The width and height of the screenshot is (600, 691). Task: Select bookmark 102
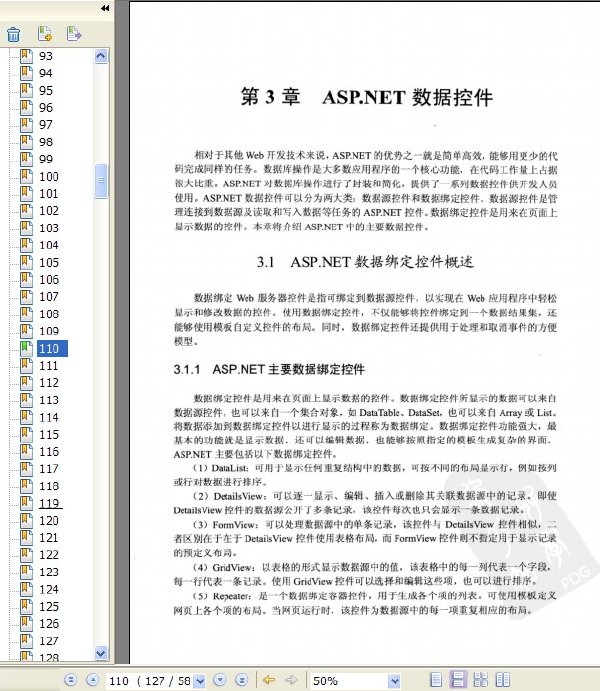pyautogui.click(x=49, y=211)
